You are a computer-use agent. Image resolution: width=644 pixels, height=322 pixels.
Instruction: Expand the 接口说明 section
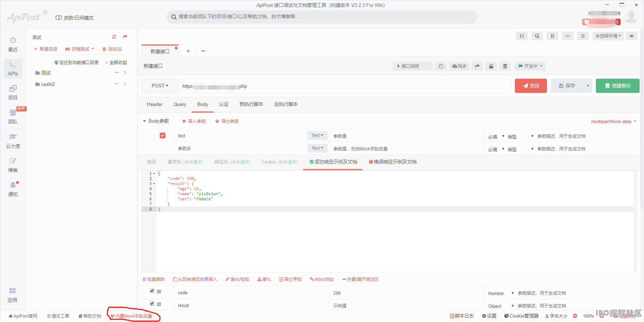(413, 66)
